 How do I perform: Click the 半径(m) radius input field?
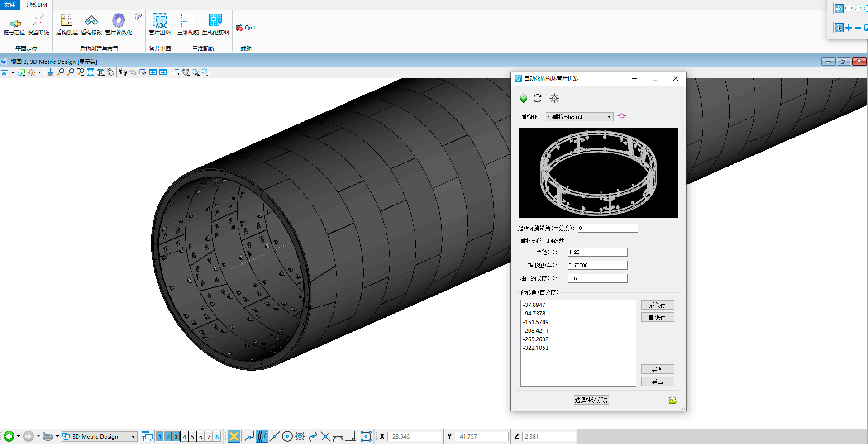(x=597, y=252)
